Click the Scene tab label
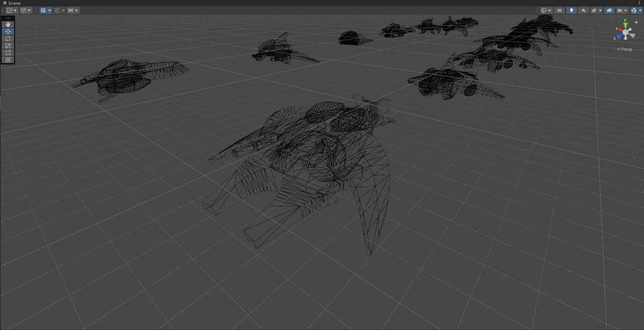 (x=14, y=3)
